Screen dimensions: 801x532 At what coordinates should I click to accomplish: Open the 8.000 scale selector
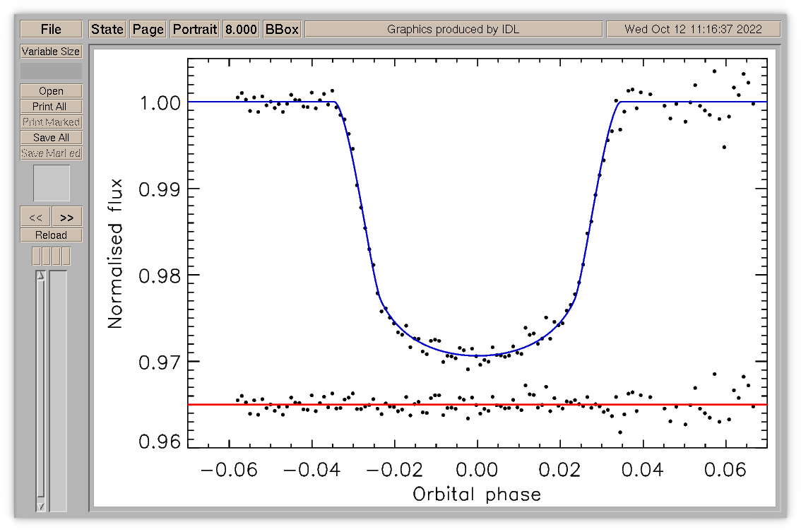tap(241, 29)
